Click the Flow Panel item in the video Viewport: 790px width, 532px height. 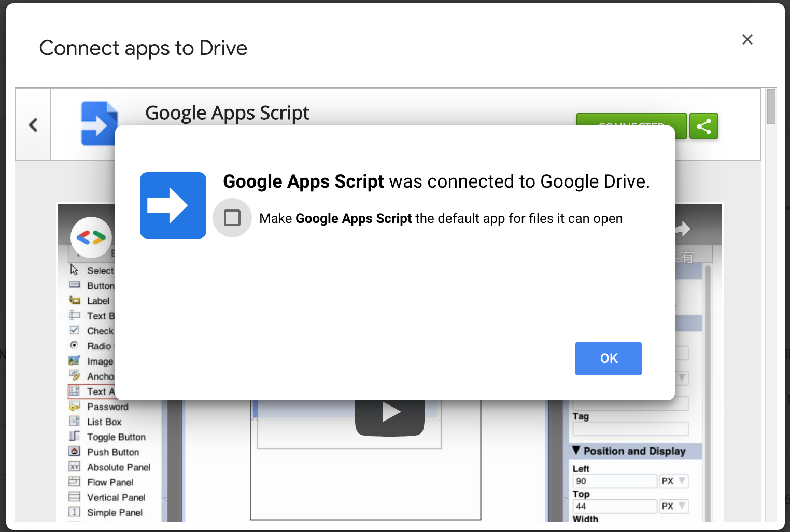(x=110, y=482)
